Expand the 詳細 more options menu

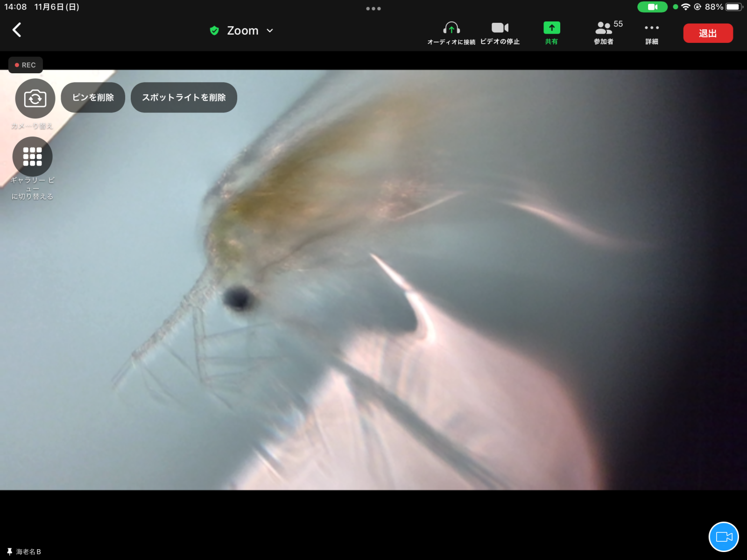(651, 29)
